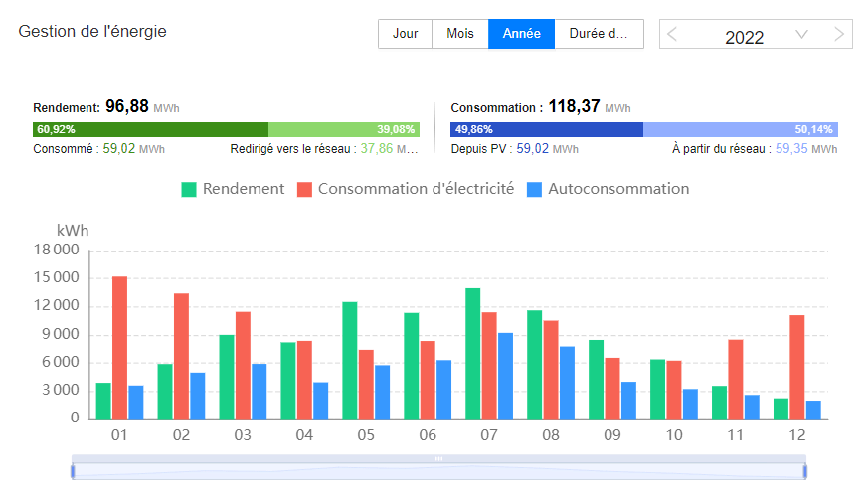Toggle Consommation d'électricité legend series

point(405,189)
